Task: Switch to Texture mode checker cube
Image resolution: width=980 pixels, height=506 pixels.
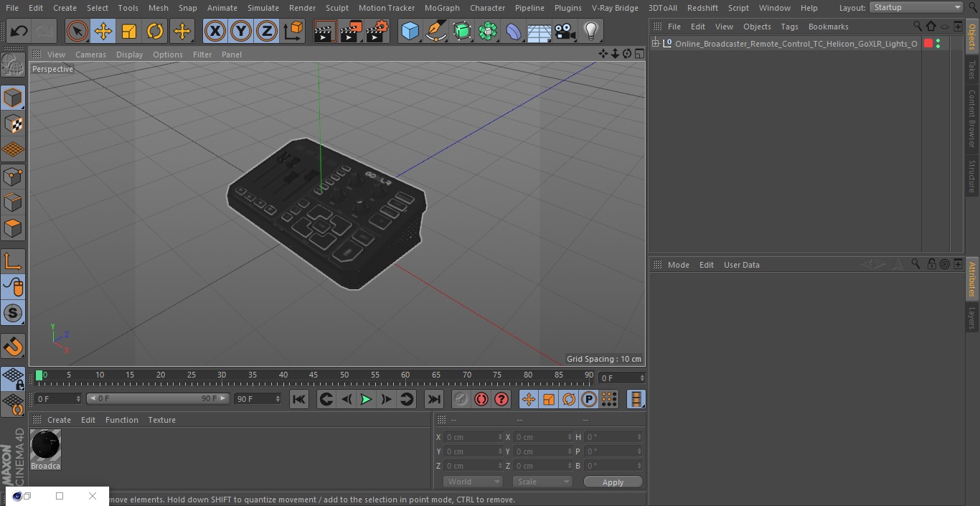Action: [x=13, y=123]
